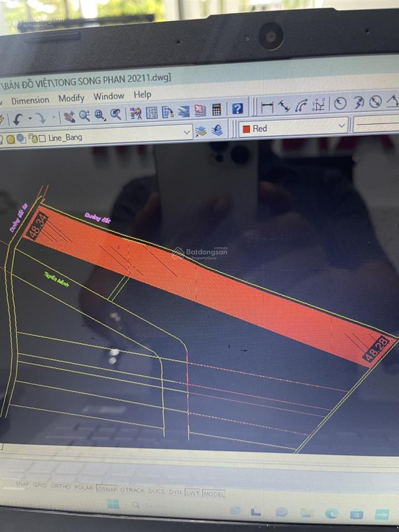
Task: Select the Zoom Realtime magnifier
Action: [x=84, y=116]
